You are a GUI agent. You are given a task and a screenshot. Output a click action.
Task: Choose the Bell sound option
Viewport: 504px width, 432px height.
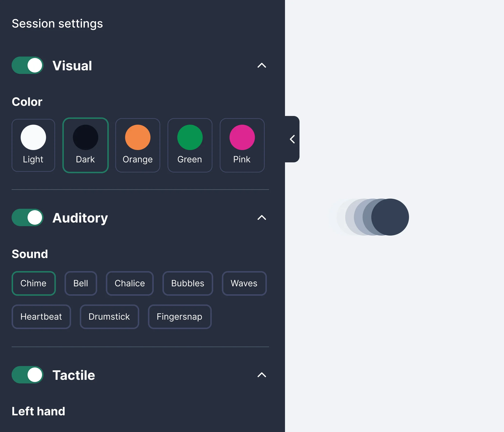point(80,283)
